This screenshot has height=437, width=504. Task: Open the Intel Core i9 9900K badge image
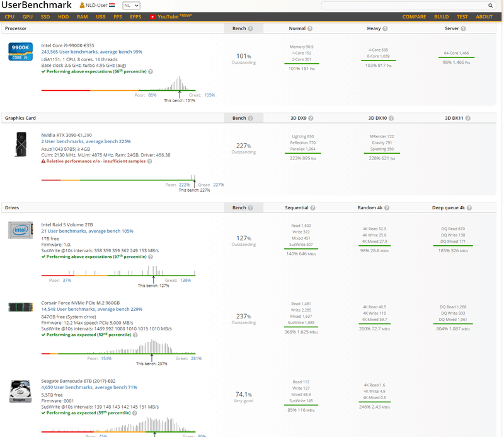(x=20, y=52)
